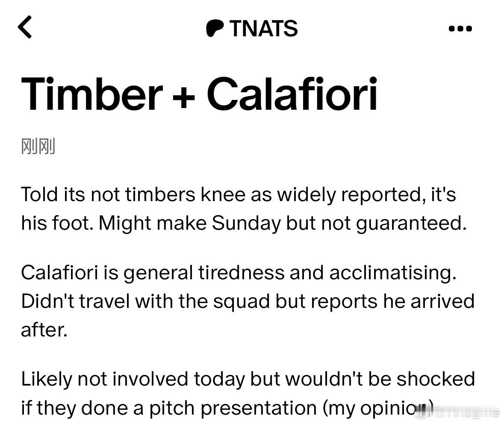This screenshot has height=424, width=504.
Task: Tap the Patreon logo next to TNATS
Action: point(215,28)
